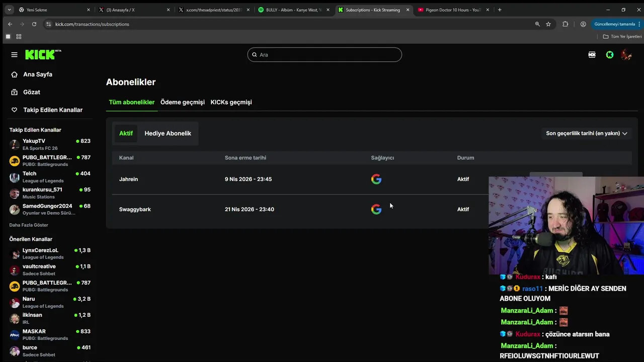Open the Takip Edilen Kanallar sidebar link
The image size is (644, 362).
coord(53,110)
